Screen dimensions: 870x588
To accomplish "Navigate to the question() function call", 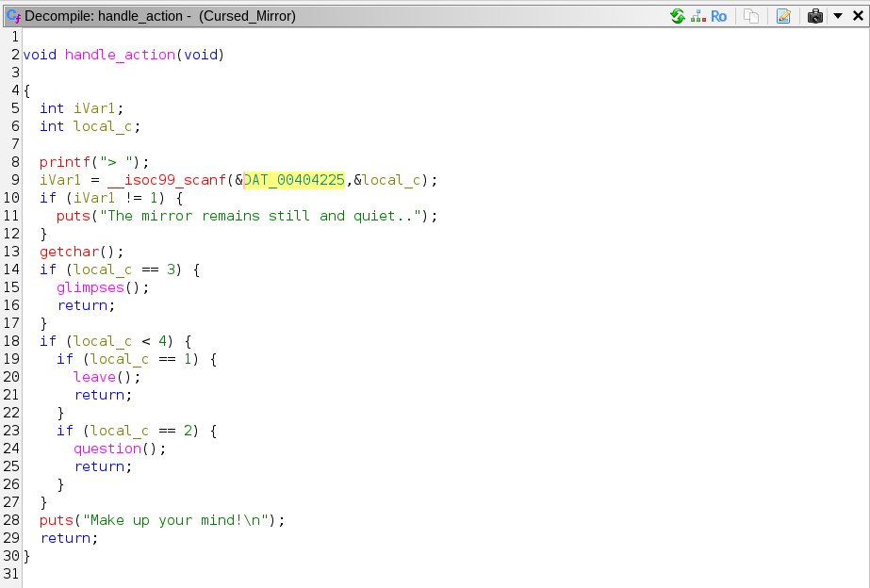I will (107, 449).
